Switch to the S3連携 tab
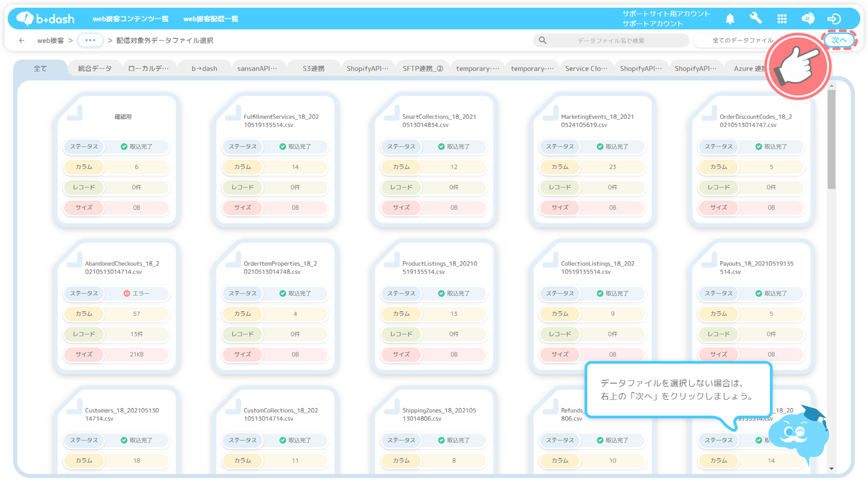The height and width of the screenshot is (488, 868). (313, 68)
